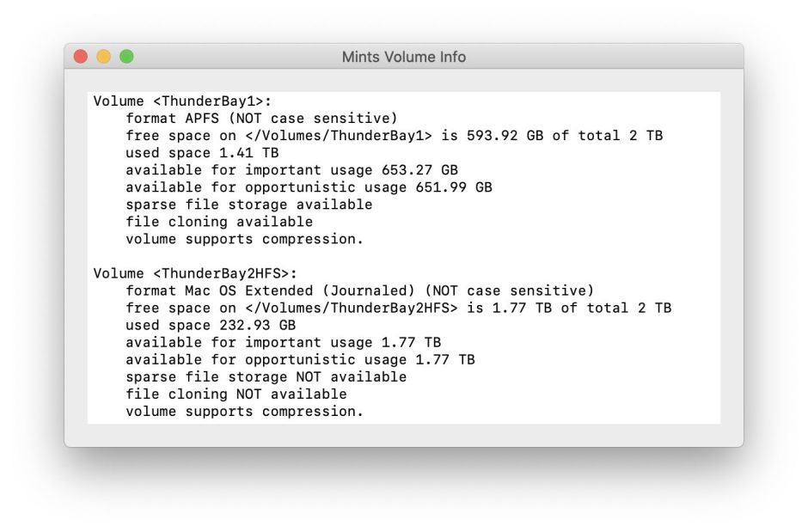Click the used space 232.93 GB line
The image size is (808, 532).
pyautogui.click(x=211, y=325)
